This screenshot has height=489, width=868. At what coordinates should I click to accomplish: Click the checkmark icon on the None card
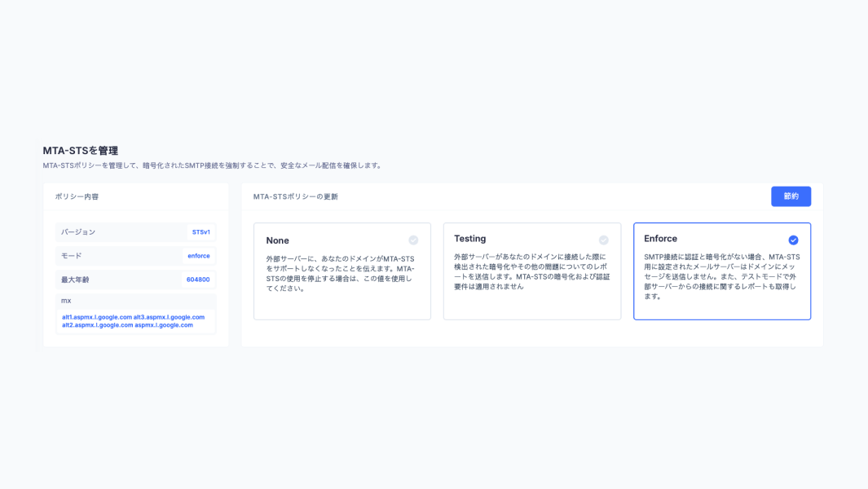point(413,240)
